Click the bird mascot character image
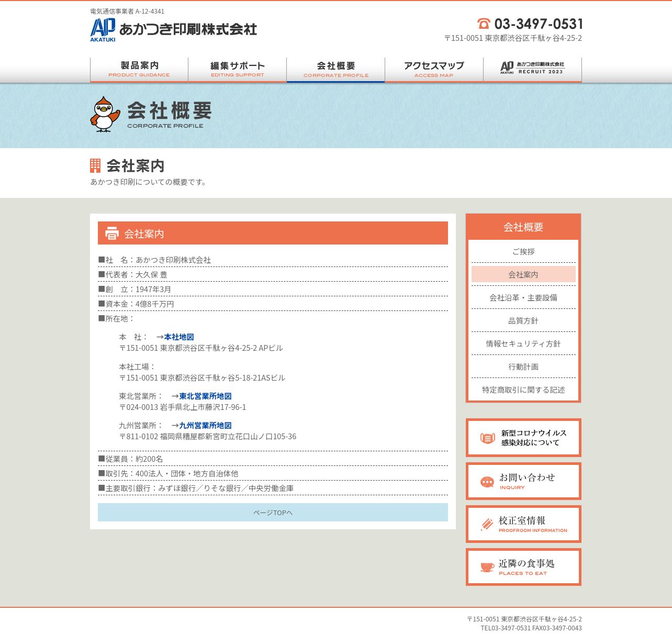The width and height of the screenshot is (672, 634). pyautogui.click(x=105, y=114)
